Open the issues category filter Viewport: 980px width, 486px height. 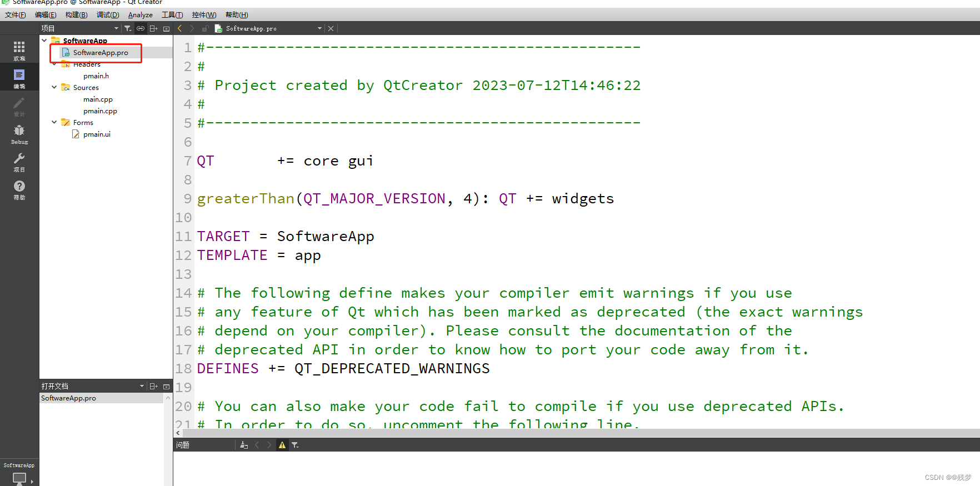(x=295, y=445)
